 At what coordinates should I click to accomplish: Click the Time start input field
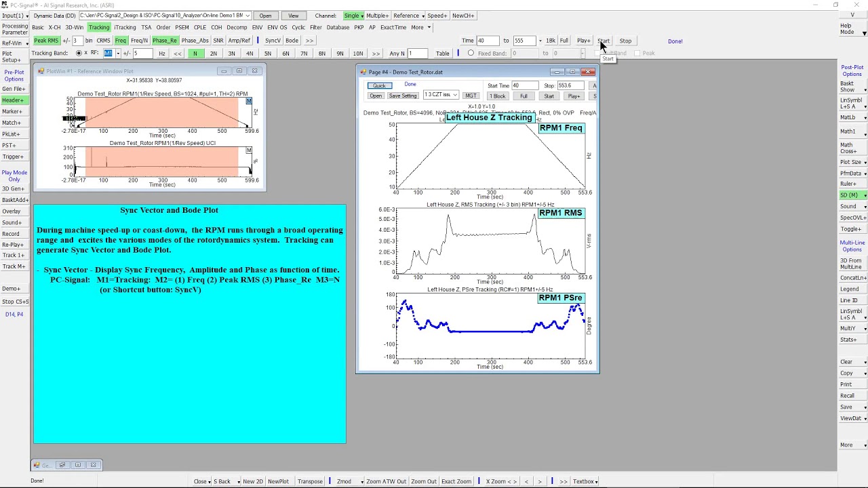click(488, 41)
